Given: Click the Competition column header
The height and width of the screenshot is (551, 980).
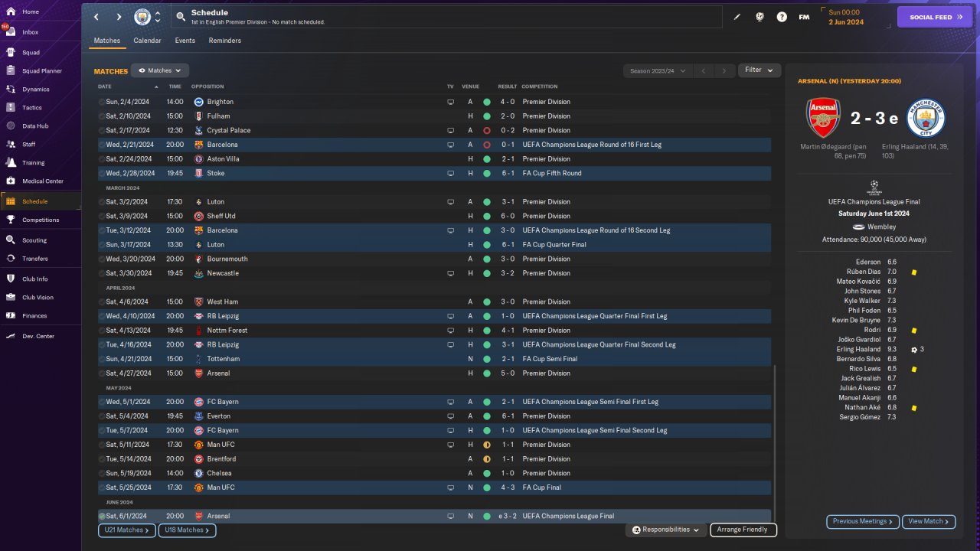Looking at the screenshot, I should 540,86.
